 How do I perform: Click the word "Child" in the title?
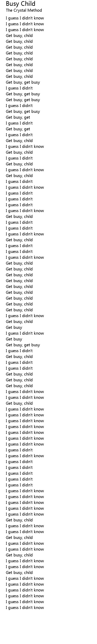point(28,4)
